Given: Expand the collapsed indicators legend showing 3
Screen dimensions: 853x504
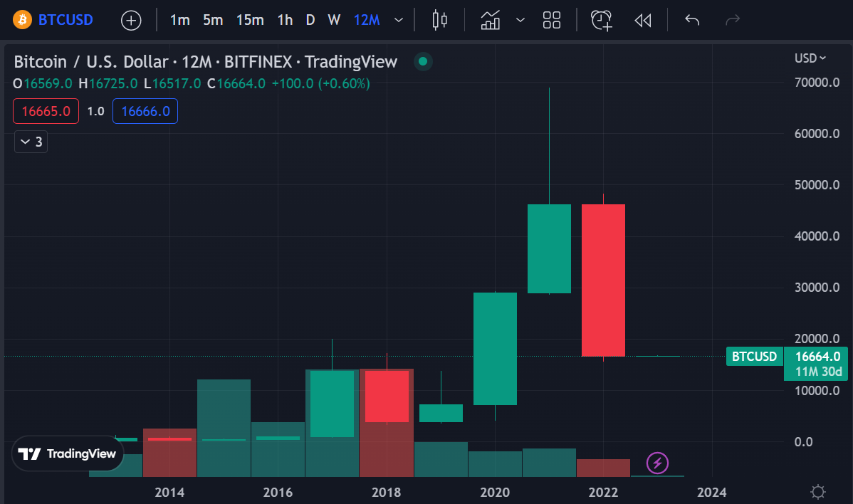Looking at the screenshot, I should 31,142.
